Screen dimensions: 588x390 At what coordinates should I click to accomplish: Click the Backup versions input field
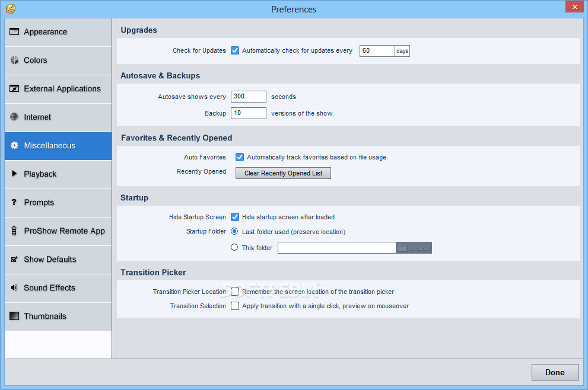(248, 113)
